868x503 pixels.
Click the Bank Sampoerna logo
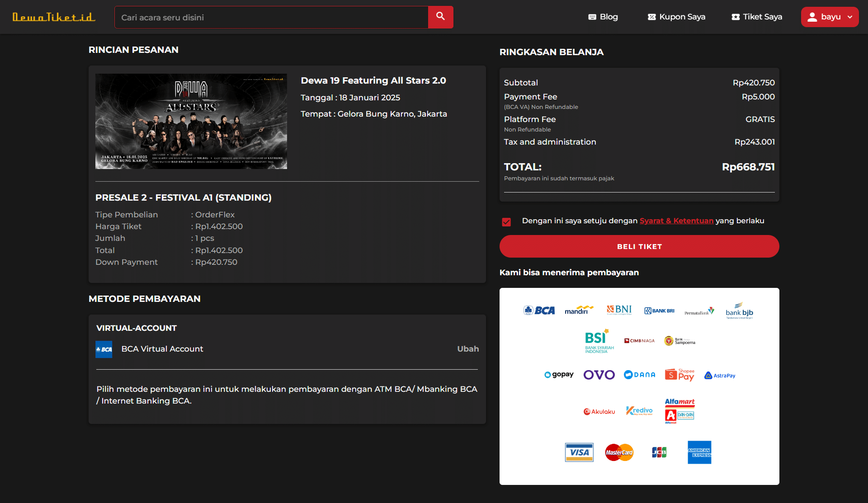[x=679, y=341]
